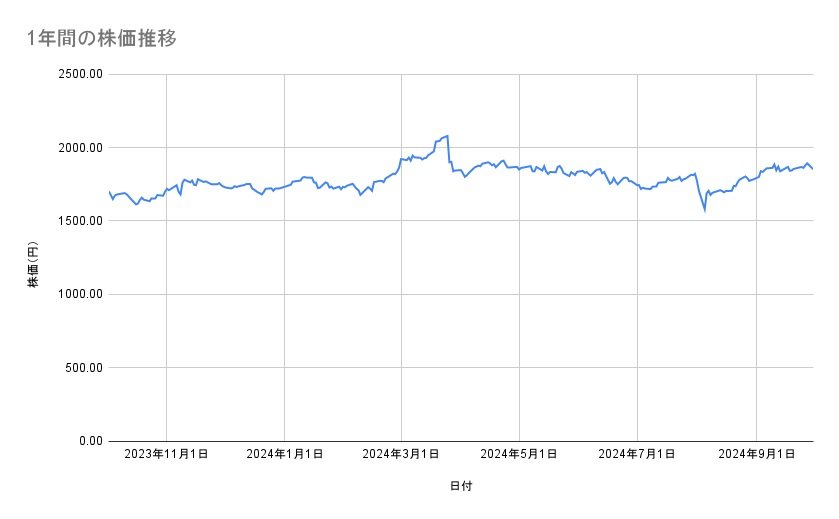Click the 500.00 y-axis label
The height and width of the screenshot is (519, 839).
pos(82,368)
